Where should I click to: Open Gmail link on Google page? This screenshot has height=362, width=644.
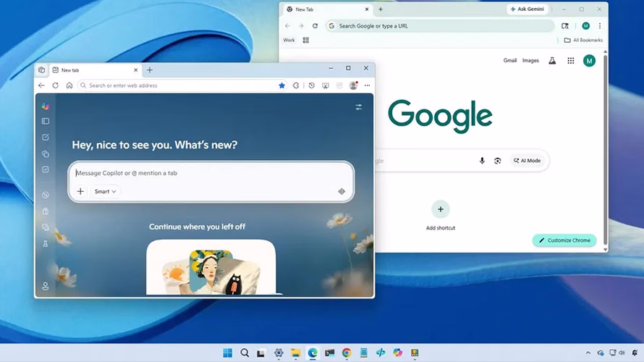pos(510,60)
